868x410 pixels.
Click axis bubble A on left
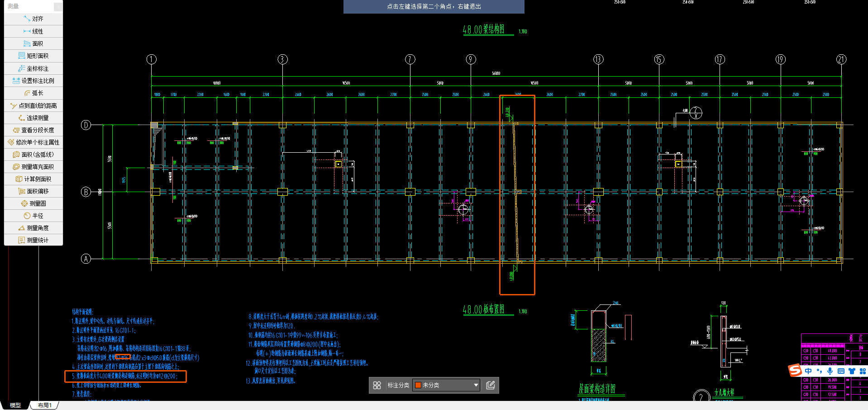coord(86,259)
